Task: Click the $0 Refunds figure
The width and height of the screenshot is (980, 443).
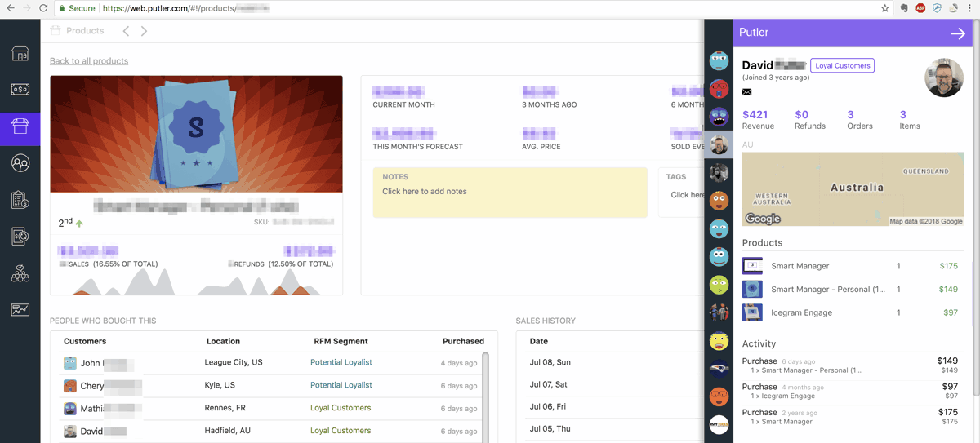Action: [x=801, y=115]
